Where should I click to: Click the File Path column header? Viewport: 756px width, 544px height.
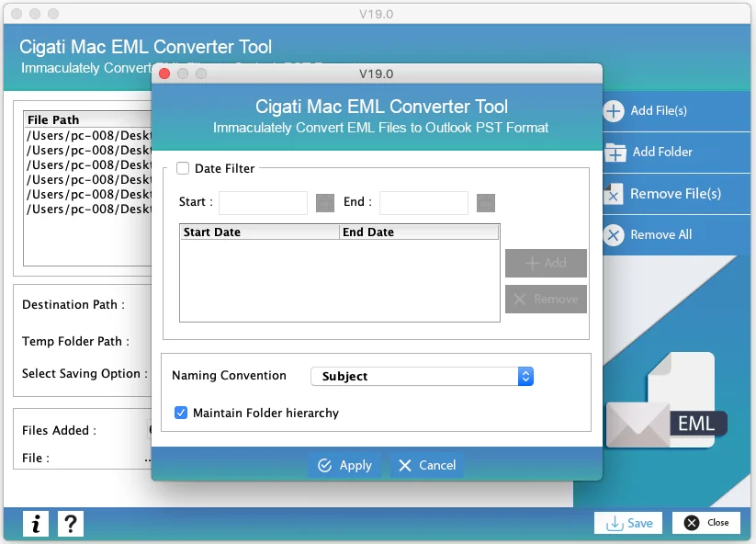point(88,119)
